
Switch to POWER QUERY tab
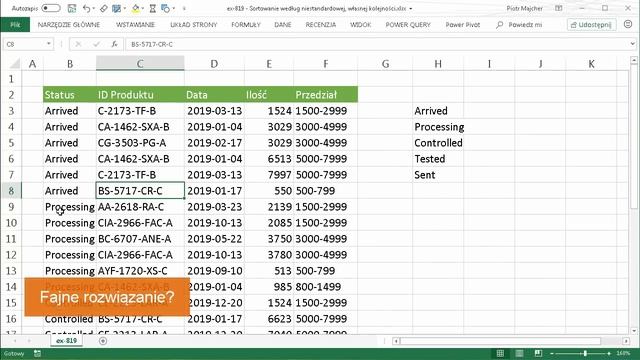pos(408,24)
